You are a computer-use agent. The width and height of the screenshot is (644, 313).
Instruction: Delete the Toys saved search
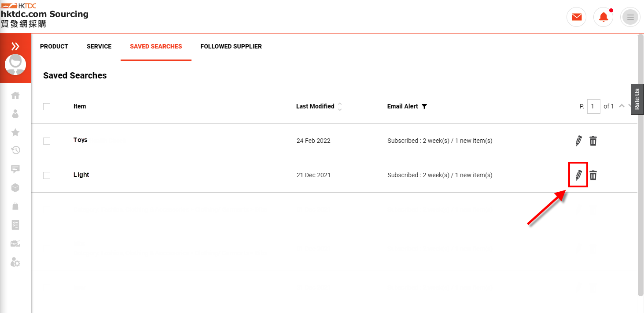[593, 141]
